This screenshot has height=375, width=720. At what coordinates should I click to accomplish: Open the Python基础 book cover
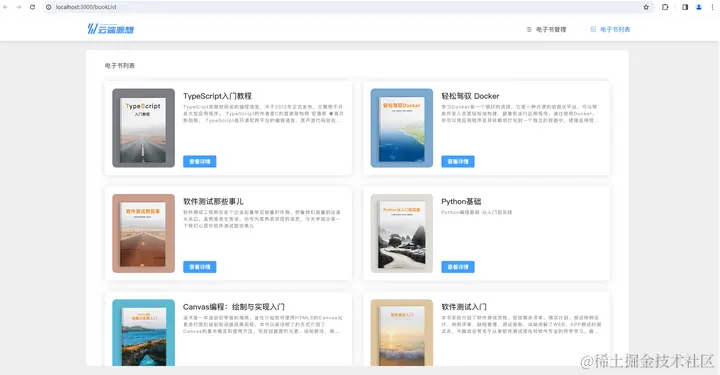tap(402, 234)
